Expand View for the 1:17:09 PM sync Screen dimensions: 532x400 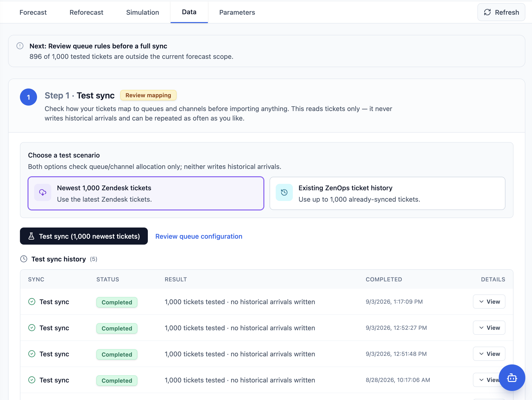(489, 302)
